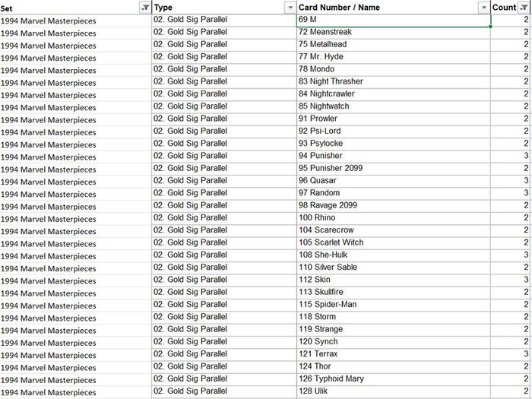
Task: Select the Type cell in the 105 Scarlet Witch row
Action: coord(224,243)
